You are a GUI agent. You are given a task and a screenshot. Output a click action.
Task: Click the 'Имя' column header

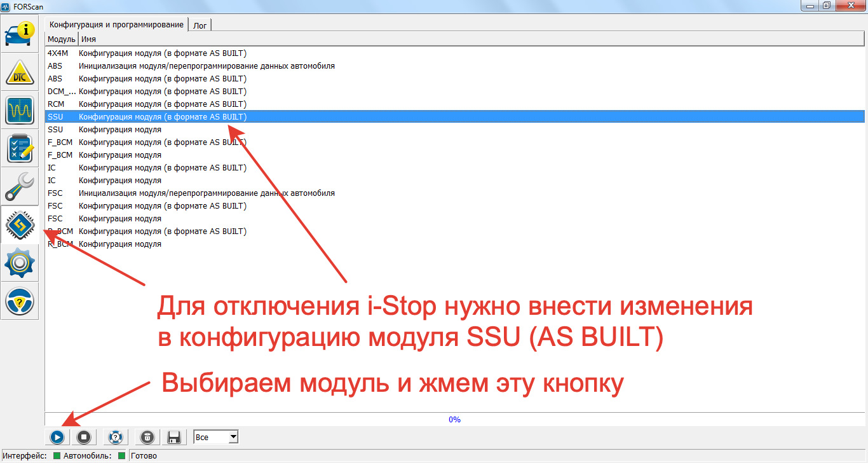(x=89, y=39)
